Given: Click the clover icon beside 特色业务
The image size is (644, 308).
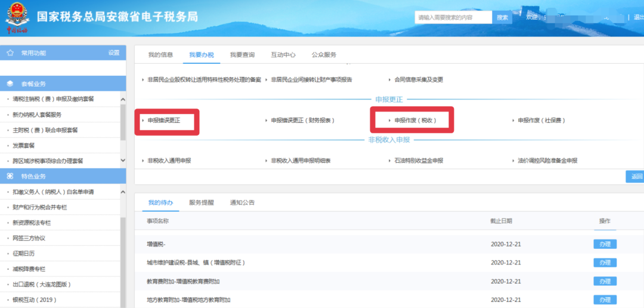Looking at the screenshot, I should pyautogui.click(x=10, y=177).
